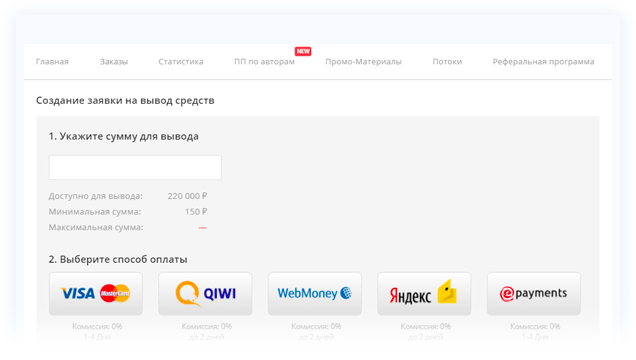This screenshot has width=636, height=360.
Task: Click the orange QIWI bubble logo
Action: [x=187, y=294]
